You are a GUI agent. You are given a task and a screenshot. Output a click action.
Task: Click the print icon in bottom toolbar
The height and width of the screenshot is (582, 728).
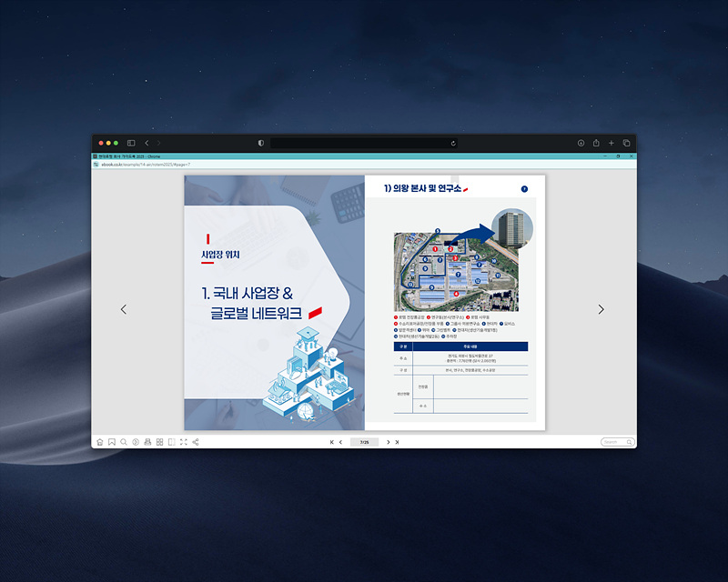(x=147, y=442)
